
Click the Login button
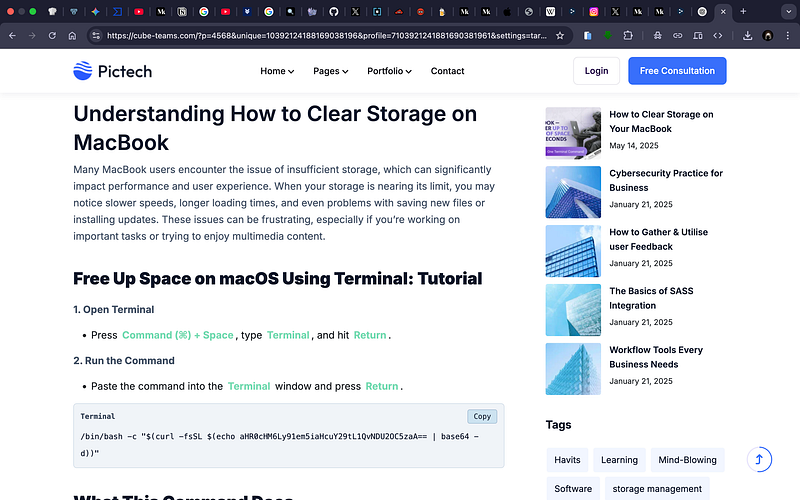(x=596, y=71)
